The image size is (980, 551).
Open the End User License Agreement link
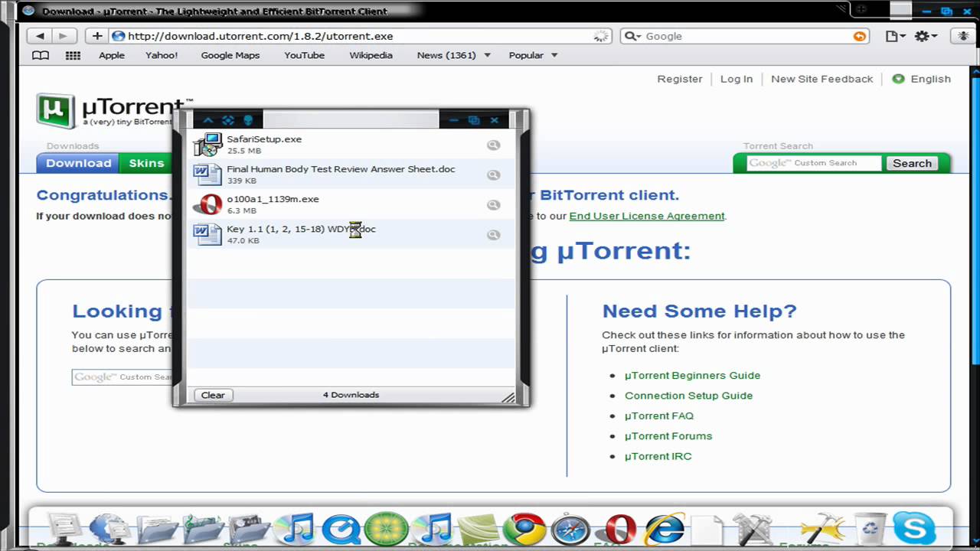click(647, 216)
